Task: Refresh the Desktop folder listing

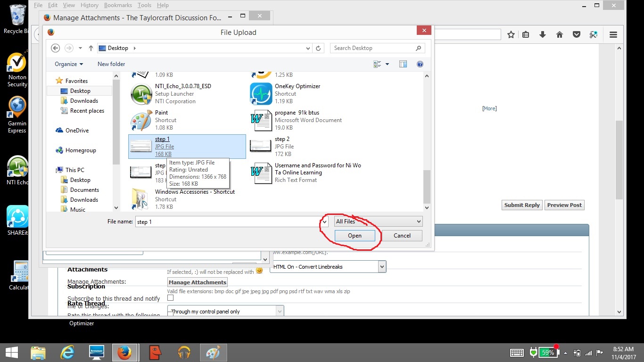Action: pyautogui.click(x=318, y=48)
